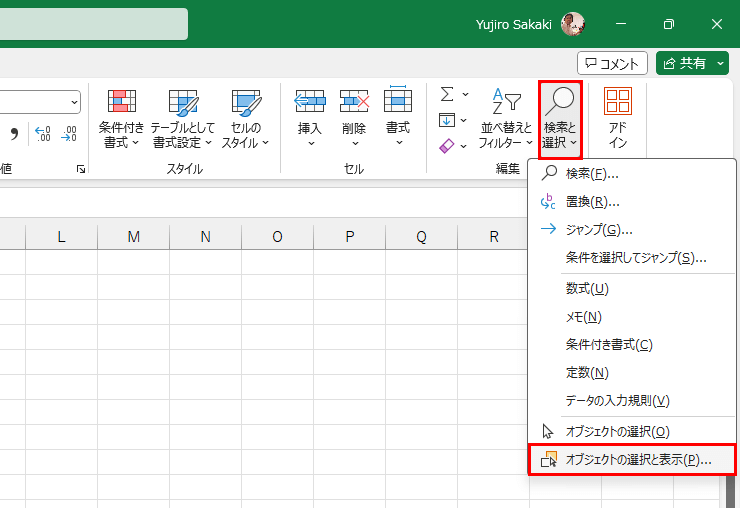The image size is (740, 508).
Task: Select column Q header
Action: point(421,237)
